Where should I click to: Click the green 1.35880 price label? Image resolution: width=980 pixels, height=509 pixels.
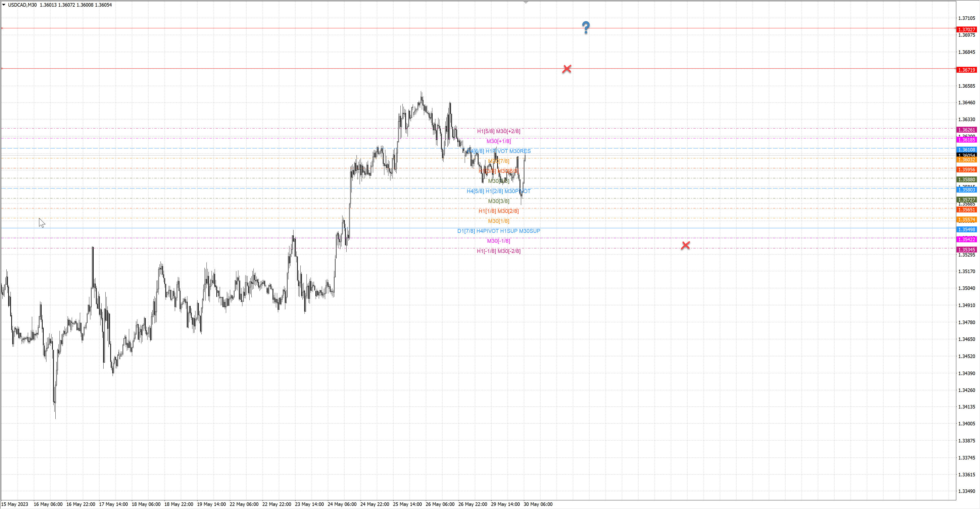pos(966,180)
